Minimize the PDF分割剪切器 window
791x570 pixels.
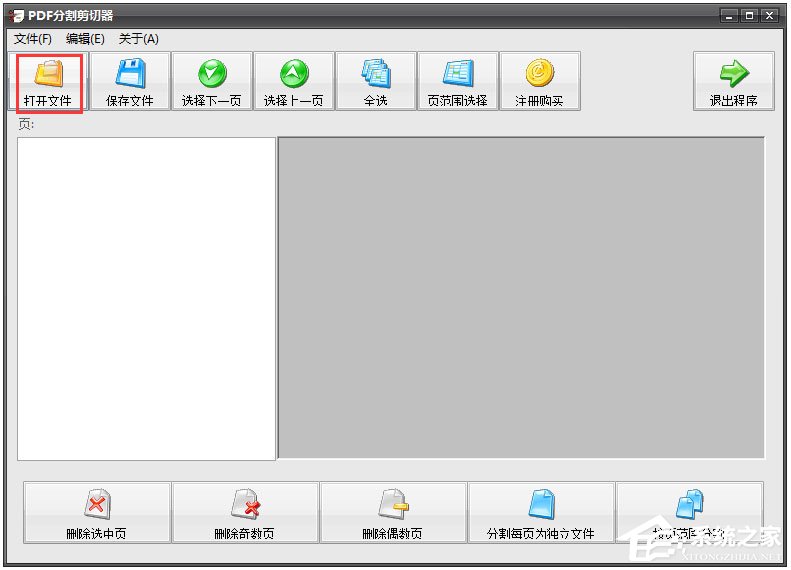[729, 16]
